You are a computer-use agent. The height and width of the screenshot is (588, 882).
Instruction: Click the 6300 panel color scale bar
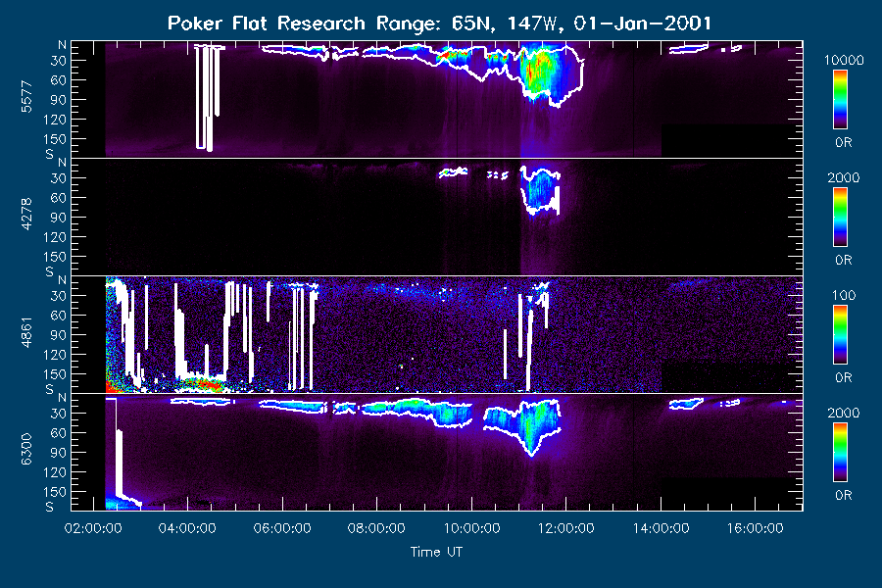point(841,453)
